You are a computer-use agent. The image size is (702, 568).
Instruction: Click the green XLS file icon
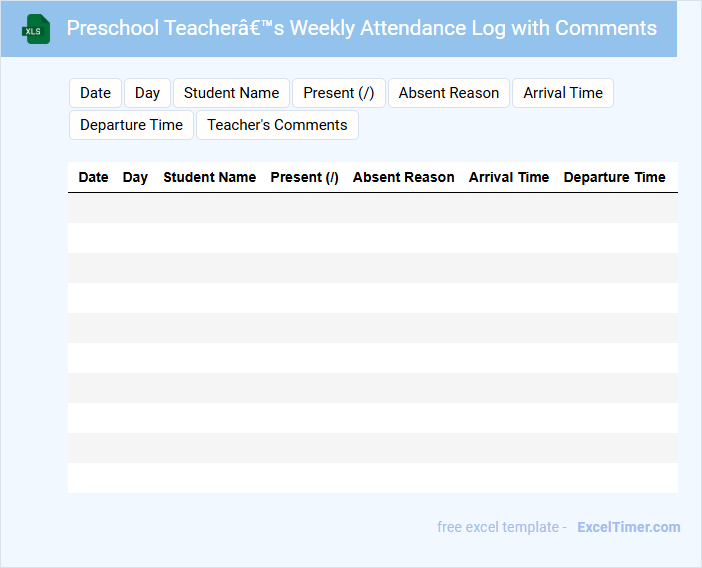click(x=36, y=29)
